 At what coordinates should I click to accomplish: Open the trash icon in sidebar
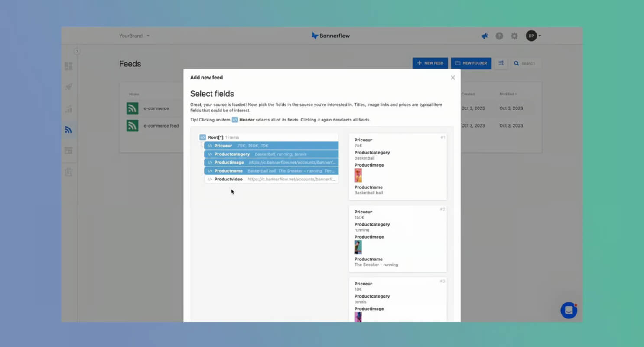[x=68, y=172]
